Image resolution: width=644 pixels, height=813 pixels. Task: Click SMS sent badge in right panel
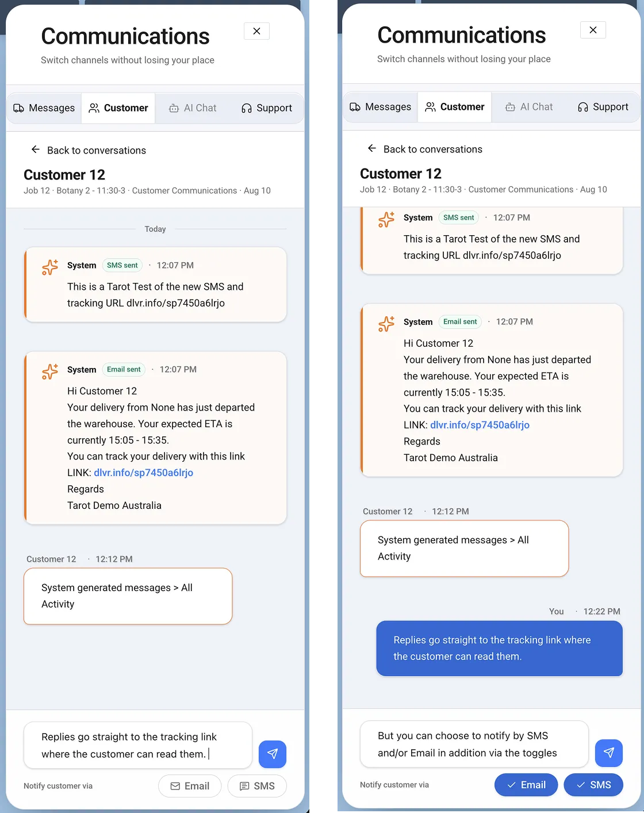click(459, 217)
